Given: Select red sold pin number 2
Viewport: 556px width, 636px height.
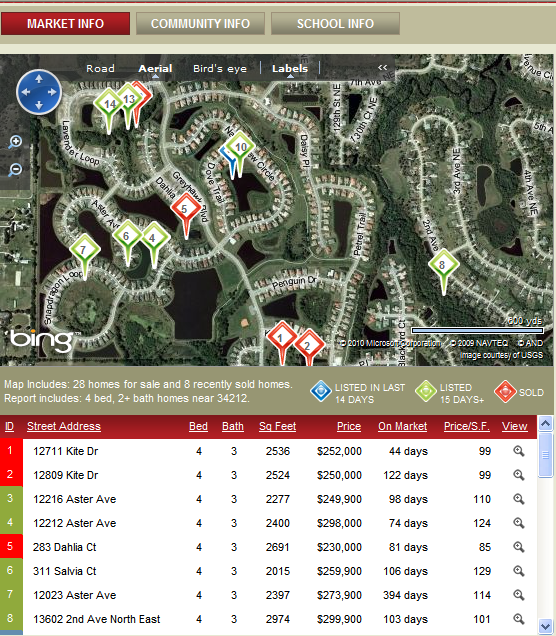Looking at the screenshot, I should (309, 346).
